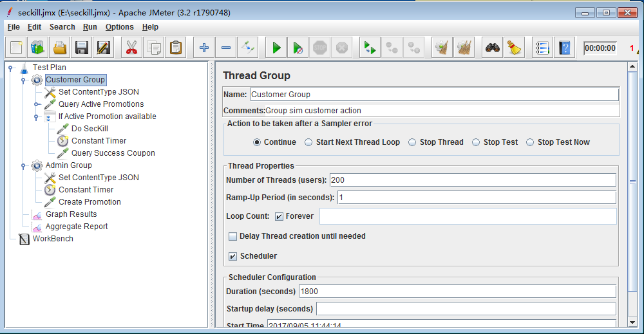
Task: Select the Stop Thread radio option
Action: point(412,142)
